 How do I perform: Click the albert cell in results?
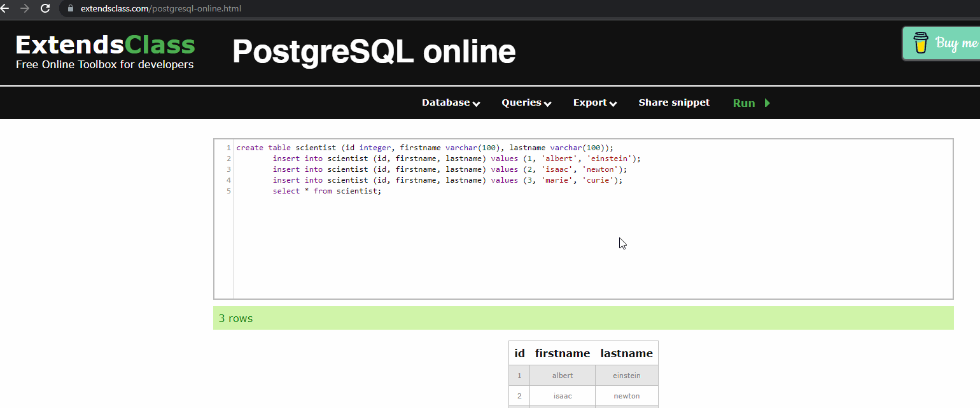(x=563, y=376)
